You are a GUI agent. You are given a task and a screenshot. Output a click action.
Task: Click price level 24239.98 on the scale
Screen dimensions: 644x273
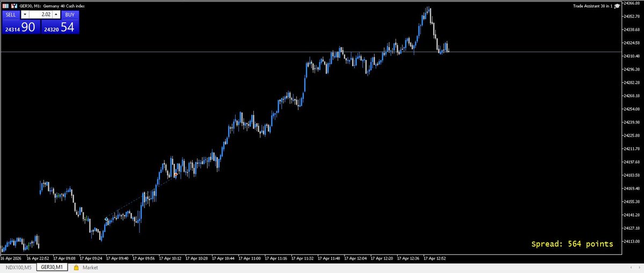(x=632, y=122)
